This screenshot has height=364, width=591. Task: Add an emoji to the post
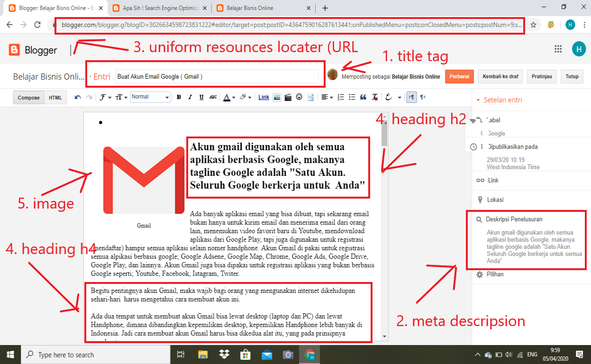point(299,97)
